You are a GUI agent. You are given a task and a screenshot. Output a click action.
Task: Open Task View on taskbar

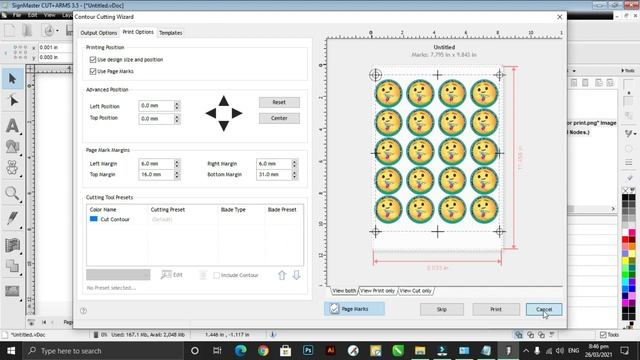click(x=217, y=351)
